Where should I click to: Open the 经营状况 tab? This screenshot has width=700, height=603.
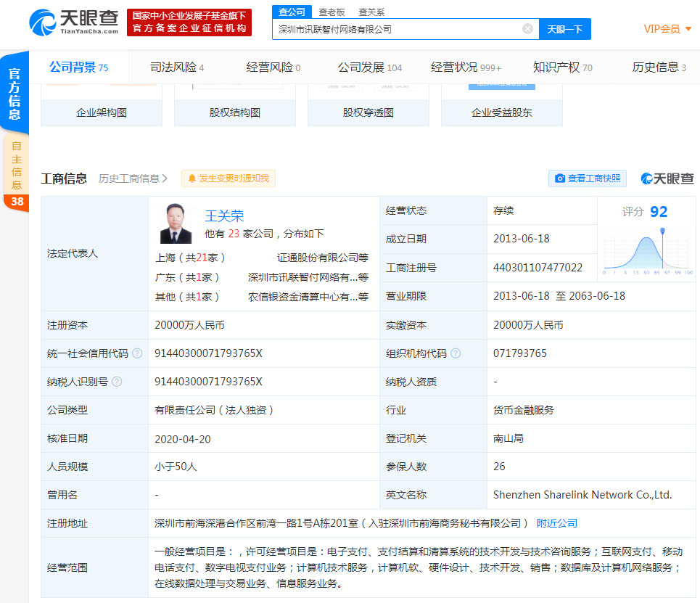(466, 67)
